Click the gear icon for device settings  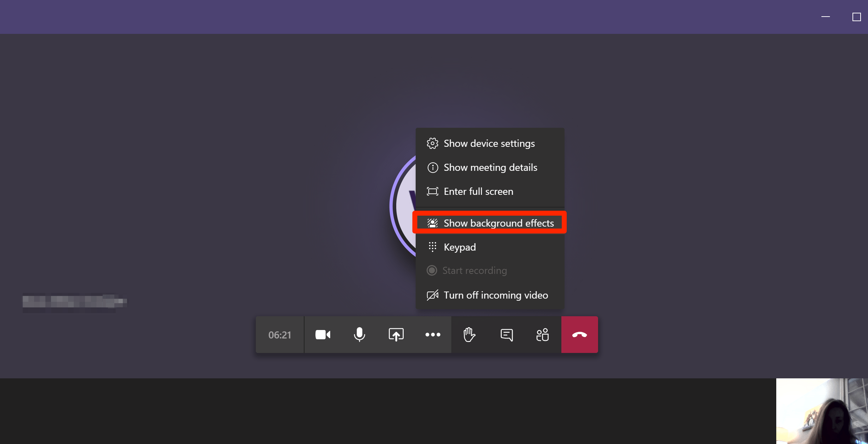(x=432, y=144)
